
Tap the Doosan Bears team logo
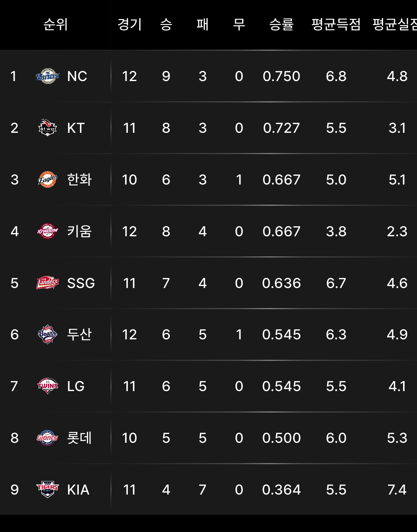[47, 334]
